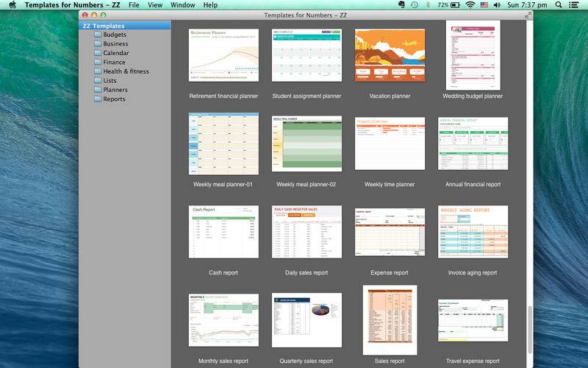The width and height of the screenshot is (588, 368).
Task: Click the template gallery vertical scrollbar thumb
Action: pos(530,330)
